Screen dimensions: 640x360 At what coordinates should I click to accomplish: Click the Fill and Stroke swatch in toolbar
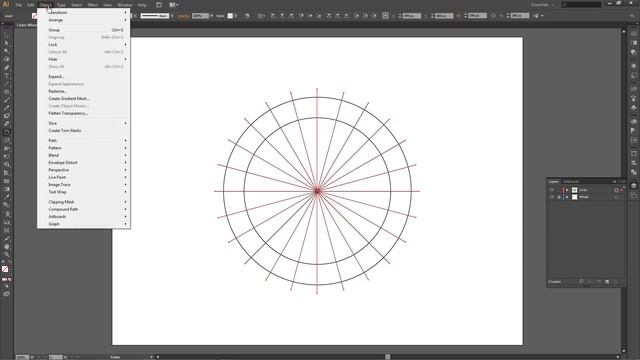pos(6,270)
